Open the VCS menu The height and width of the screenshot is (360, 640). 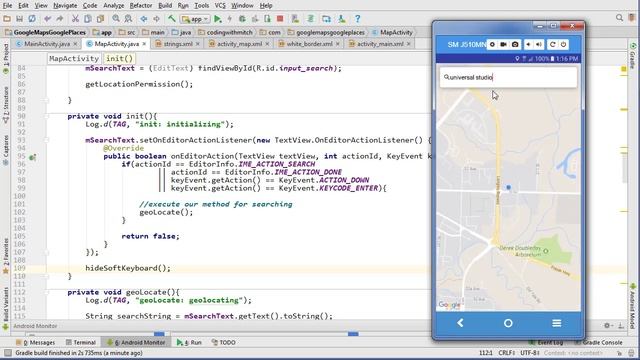(220, 6)
